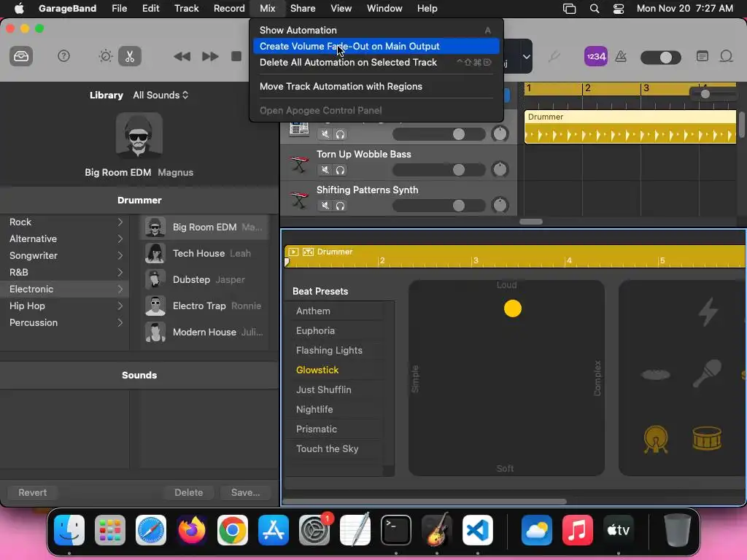Image resolution: width=747 pixels, height=560 pixels.
Task: Toggle the cymbal kit piece icon
Action: click(x=656, y=375)
